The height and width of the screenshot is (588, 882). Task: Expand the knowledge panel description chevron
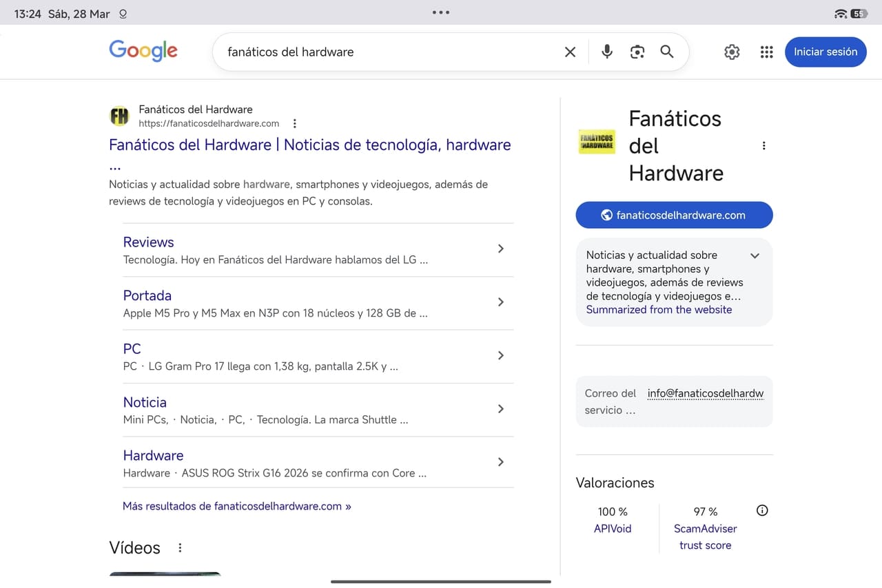755,255
